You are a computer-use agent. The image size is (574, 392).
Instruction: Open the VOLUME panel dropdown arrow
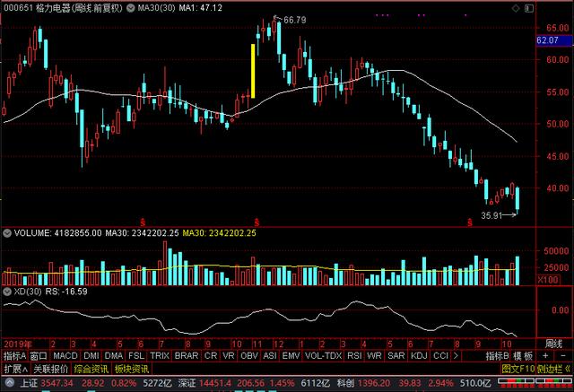click(x=8, y=232)
